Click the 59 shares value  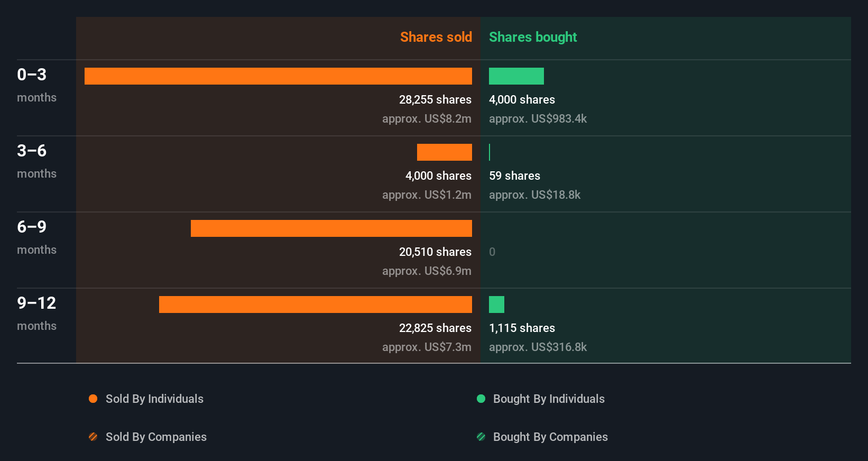[x=514, y=176]
